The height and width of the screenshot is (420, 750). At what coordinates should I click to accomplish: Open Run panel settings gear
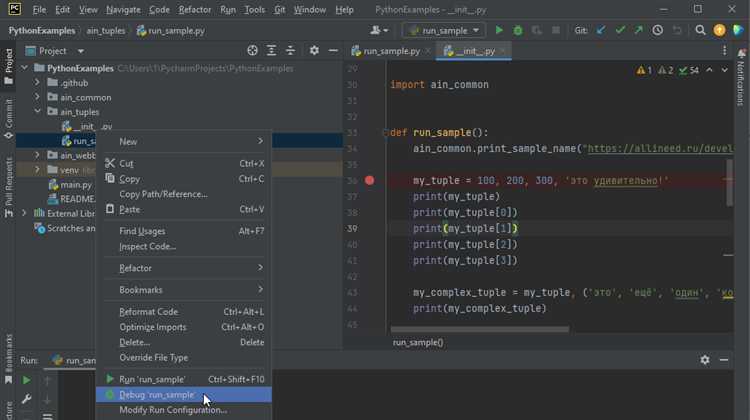(705, 360)
